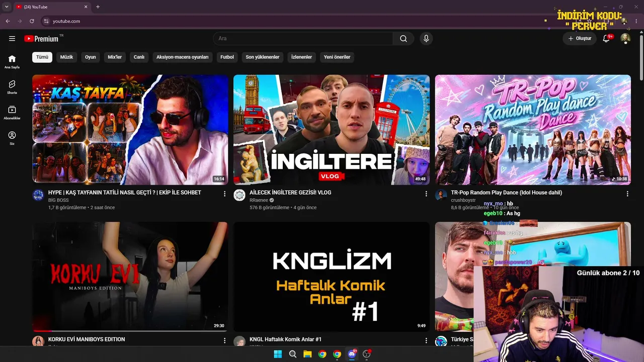644x362 pixels.
Task: Select the Aksiyon-macera oyunları chip
Action: pyautogui.click(x=182, y=57)
